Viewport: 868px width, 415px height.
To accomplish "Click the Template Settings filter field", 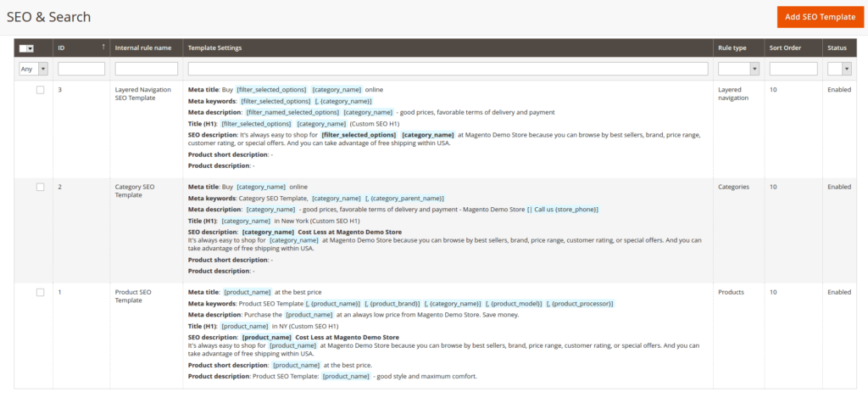I will [x=448, y=69].
